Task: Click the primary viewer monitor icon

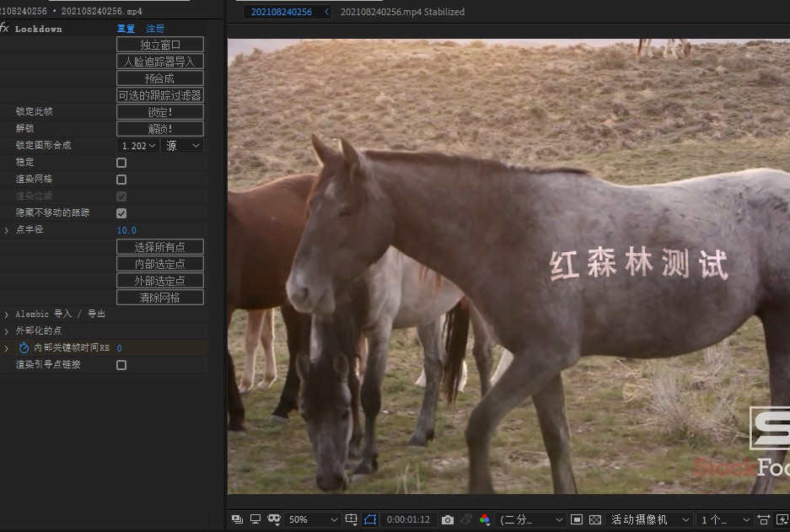Action: pos(255,519)
